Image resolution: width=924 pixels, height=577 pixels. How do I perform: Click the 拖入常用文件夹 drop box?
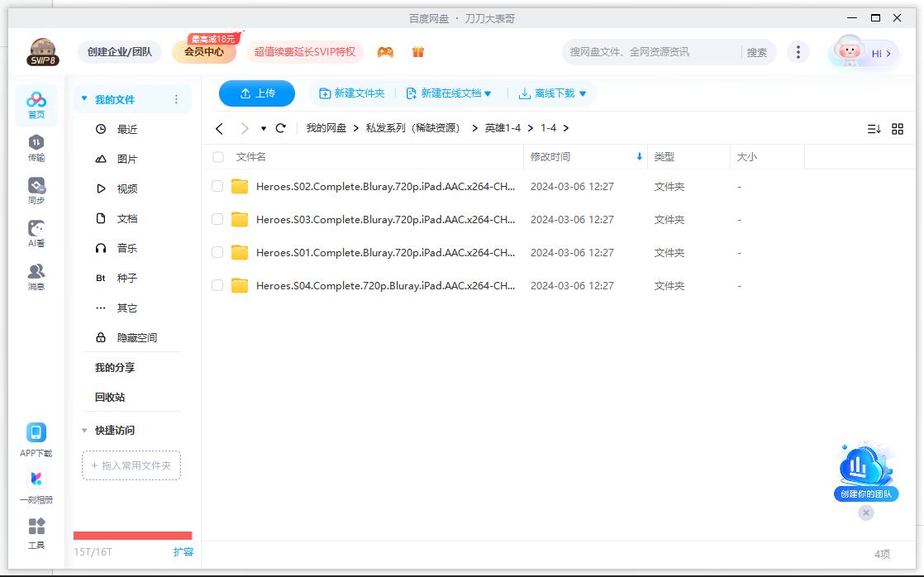tap(131, 465)
